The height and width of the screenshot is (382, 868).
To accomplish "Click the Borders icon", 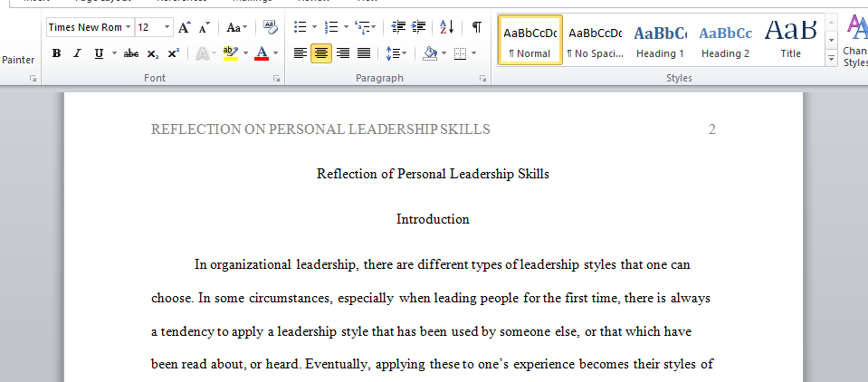I will (460, 53).
